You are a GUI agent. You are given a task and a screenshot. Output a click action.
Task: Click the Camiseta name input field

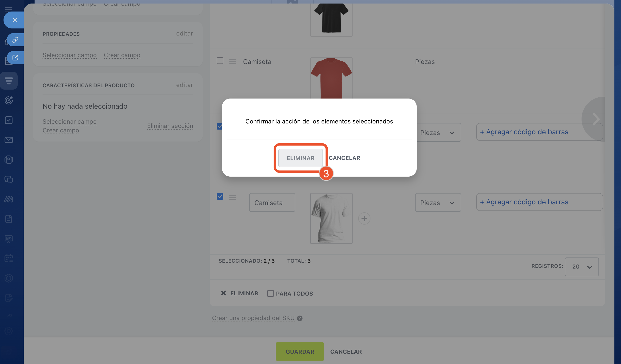coord(272,203)
